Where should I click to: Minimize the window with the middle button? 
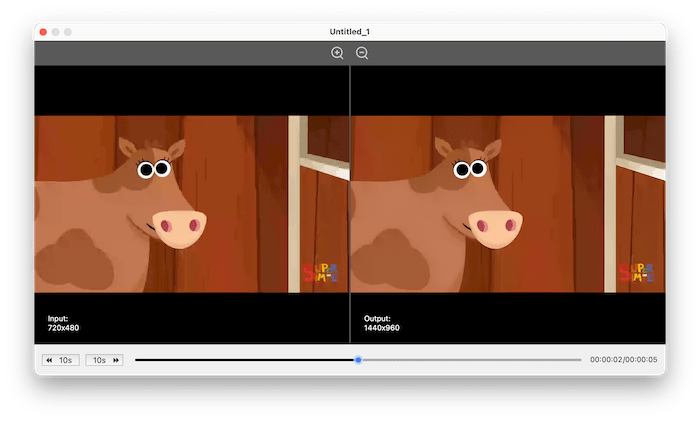55,32
